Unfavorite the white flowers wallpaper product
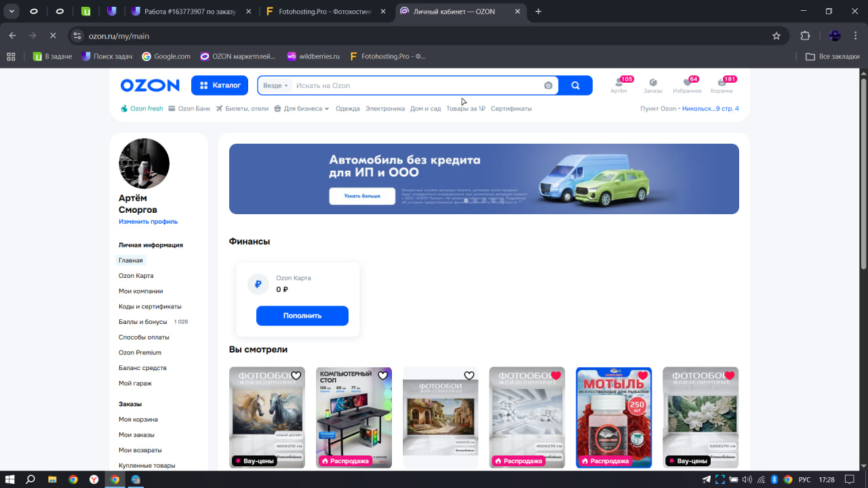 click(730, 375)
